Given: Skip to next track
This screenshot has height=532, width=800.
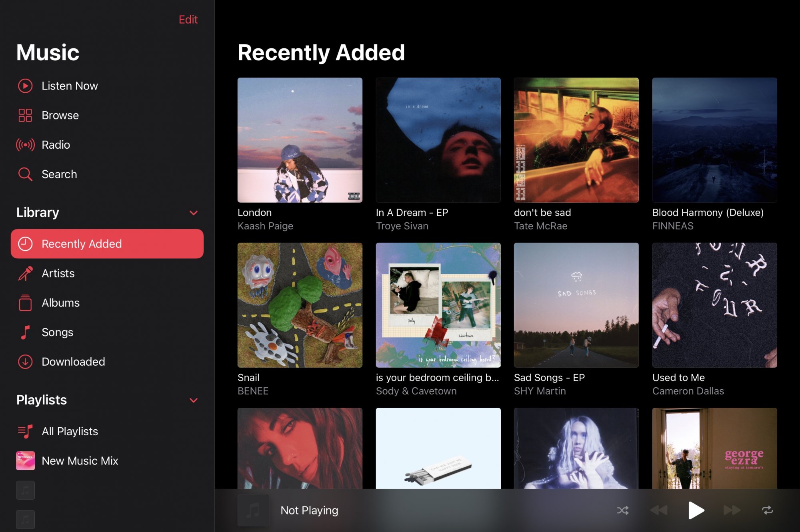Looking at the screenshot, I should [732, 510].
